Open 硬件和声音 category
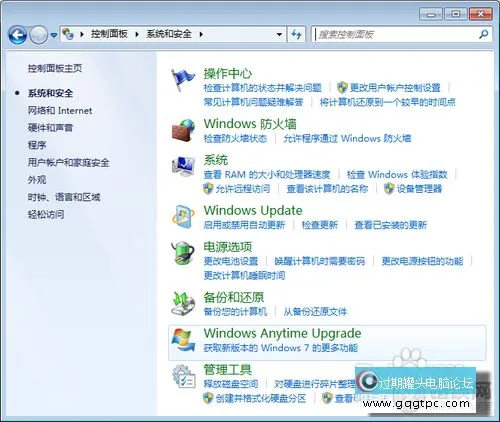The image size is (500, 422). point(50,128)
